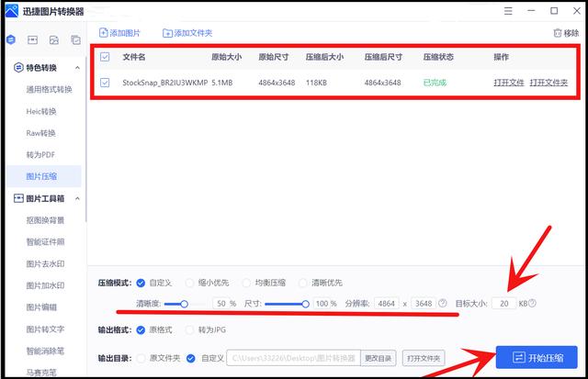Collapse the 特色转换 section chevron
The image size is (588, 379).
(77, 68)
